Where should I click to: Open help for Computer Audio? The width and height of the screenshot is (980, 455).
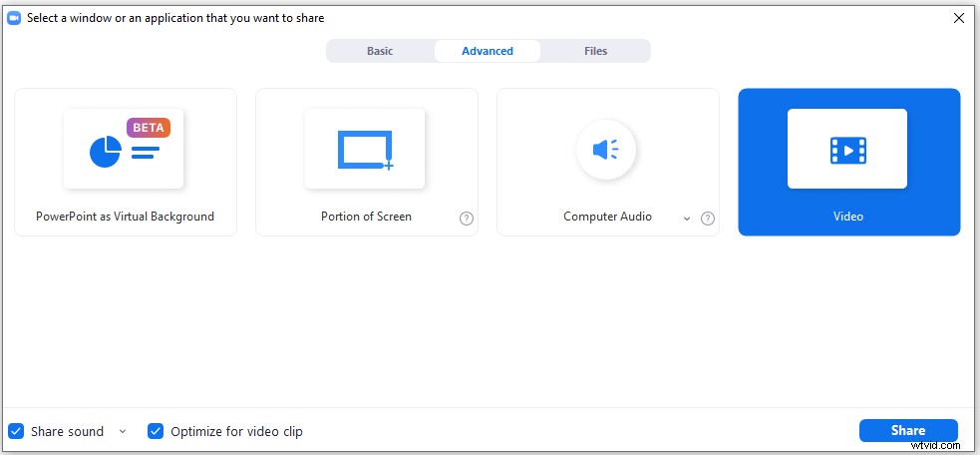708,219
